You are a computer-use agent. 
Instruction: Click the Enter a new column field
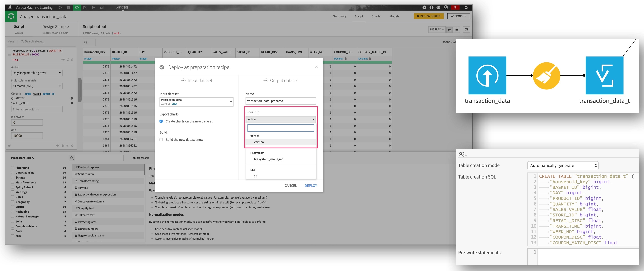tap(37, 109)
